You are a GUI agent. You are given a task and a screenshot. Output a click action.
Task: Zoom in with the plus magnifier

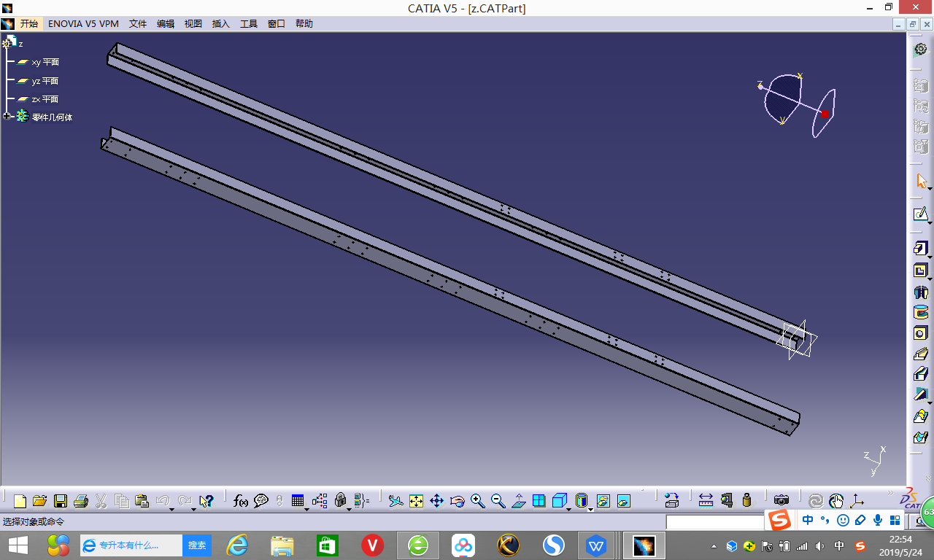pos(478,501)
